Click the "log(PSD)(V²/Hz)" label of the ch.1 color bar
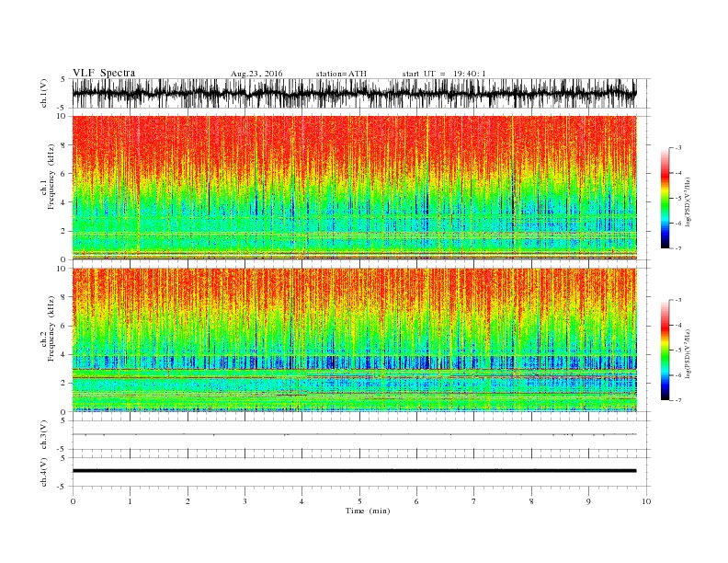 (688, 201)
